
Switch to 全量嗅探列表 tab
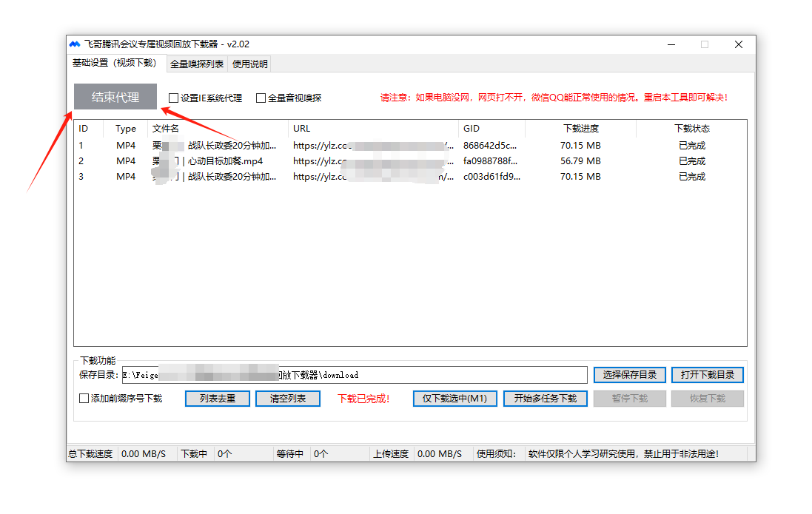(197, 64)
